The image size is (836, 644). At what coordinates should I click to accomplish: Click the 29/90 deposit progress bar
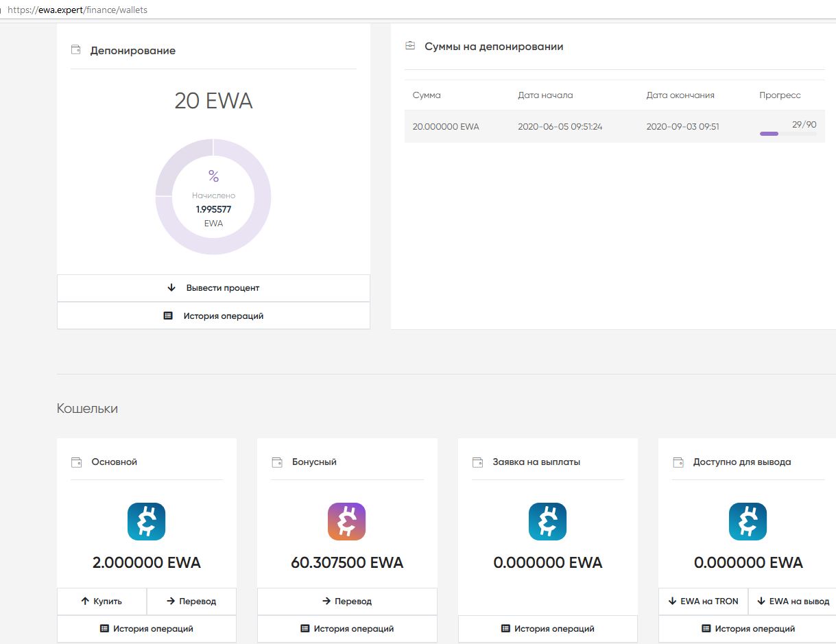coord(787,134)
